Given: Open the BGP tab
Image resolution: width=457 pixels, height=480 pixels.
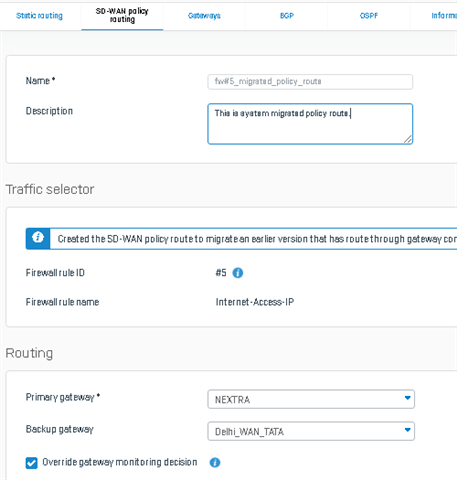Looking at the screenshot, I should (x=287, y=16).
